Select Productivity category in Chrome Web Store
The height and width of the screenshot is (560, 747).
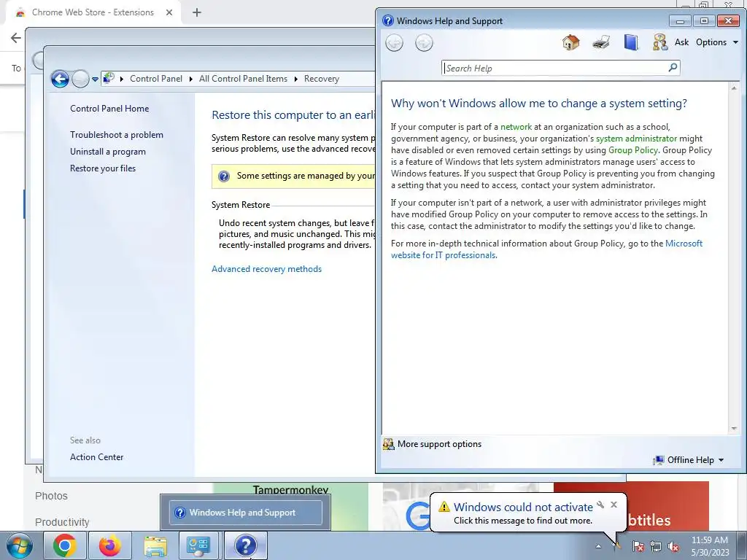62,522
